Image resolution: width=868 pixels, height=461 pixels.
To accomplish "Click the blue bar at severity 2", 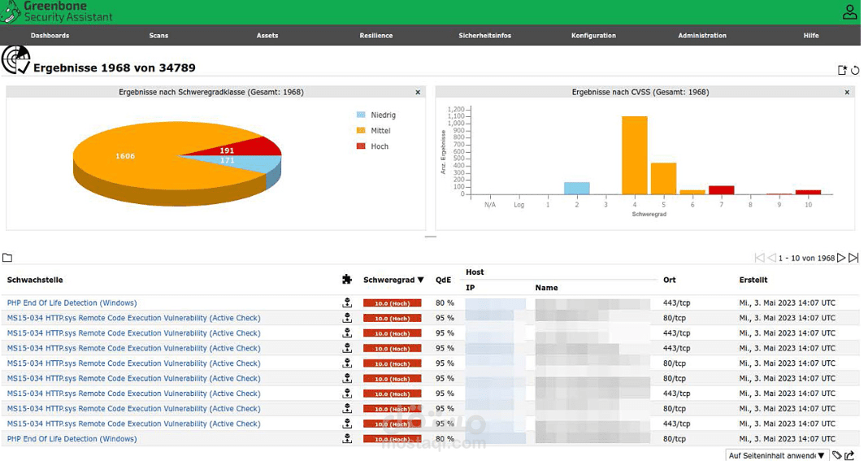I will click(577, 189).
